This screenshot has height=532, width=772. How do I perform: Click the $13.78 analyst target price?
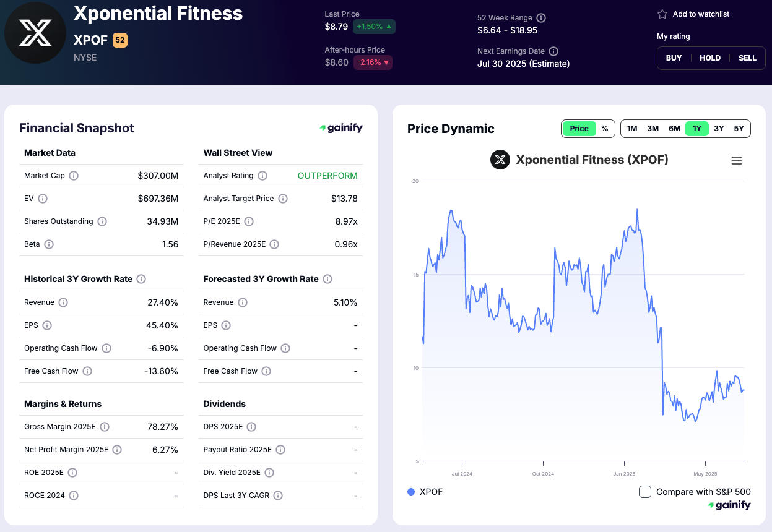(344, 199)
